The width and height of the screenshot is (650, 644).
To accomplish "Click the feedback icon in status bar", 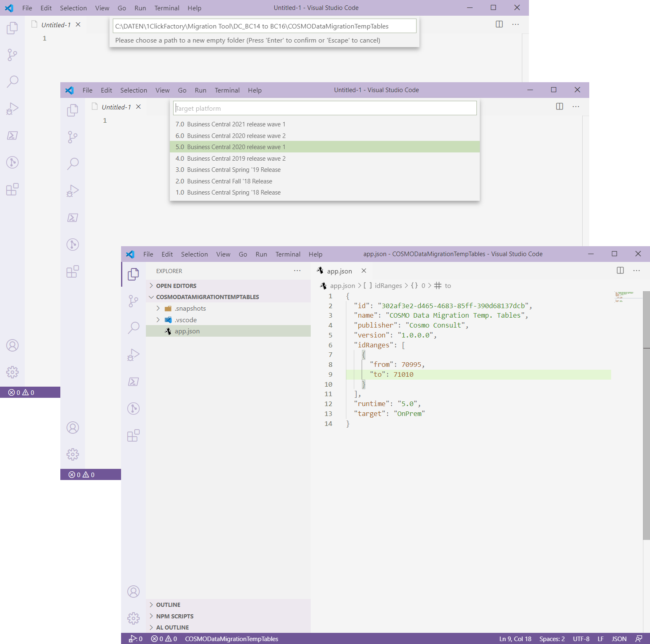I will tap(638, 639).
